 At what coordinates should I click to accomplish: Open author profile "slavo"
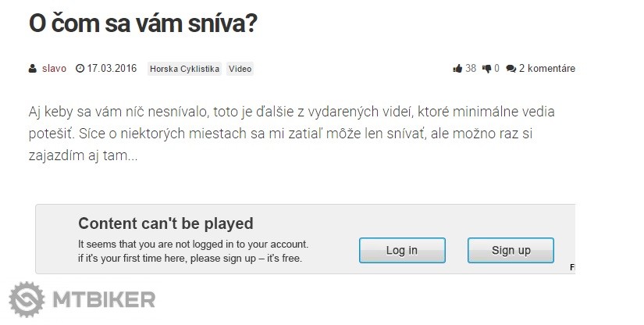(54, 69)
